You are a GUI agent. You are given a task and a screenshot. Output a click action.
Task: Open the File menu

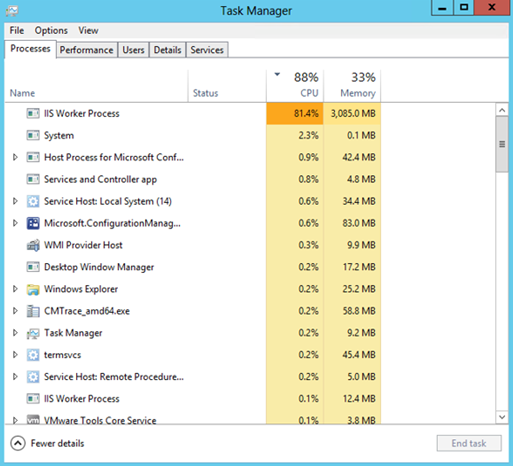17,31
